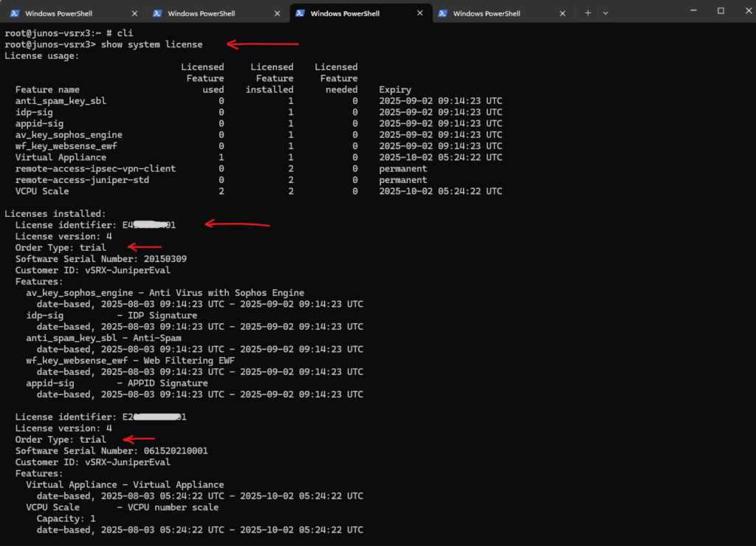Click the 'APPID Signature' feature line
This screenshot has height=546, width=756.
(x=117, y=384)
